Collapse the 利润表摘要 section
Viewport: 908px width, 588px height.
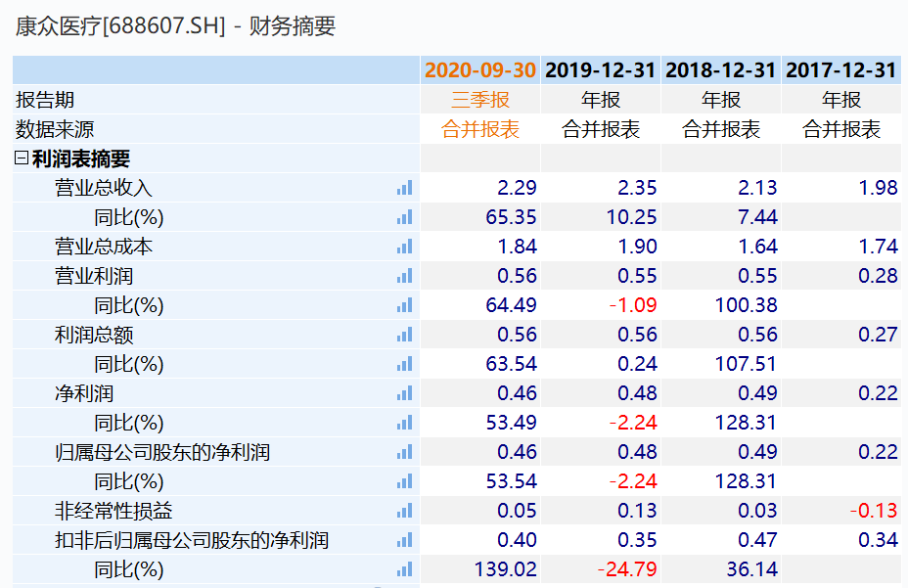[x=22, y=158]
